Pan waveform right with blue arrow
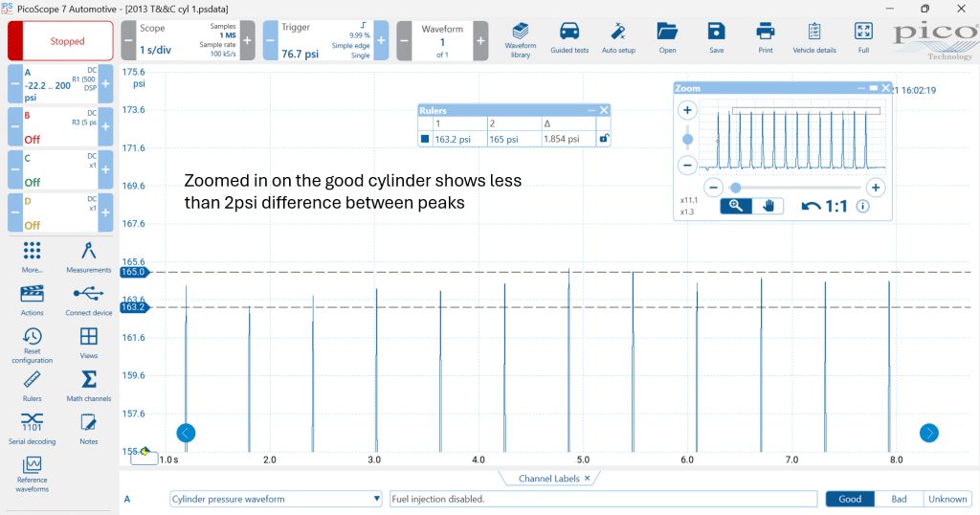Image resolution: width=980 pixels, height=515 pixels. [928, 433]
